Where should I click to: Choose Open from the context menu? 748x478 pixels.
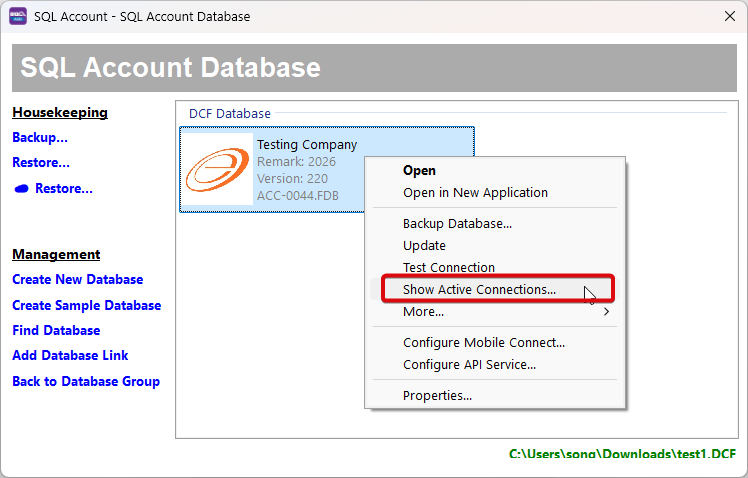[x=419, y=171]
